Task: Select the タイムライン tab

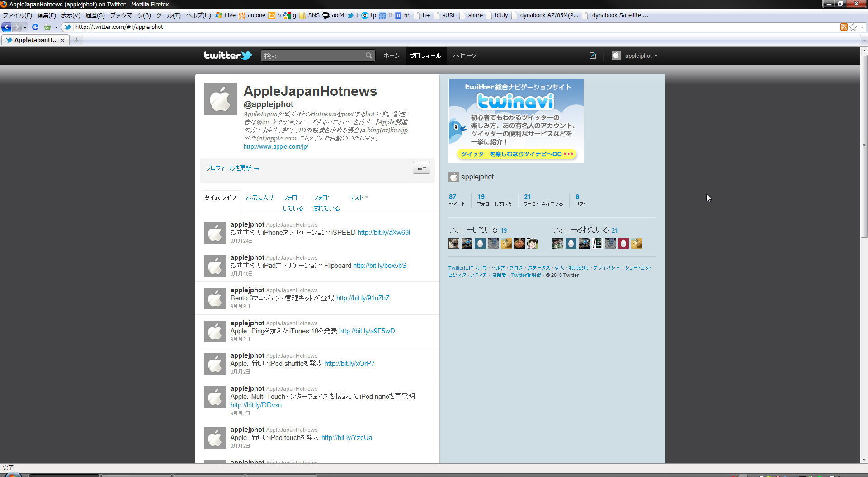Action: pyautogui.click(x=220, y=197)
